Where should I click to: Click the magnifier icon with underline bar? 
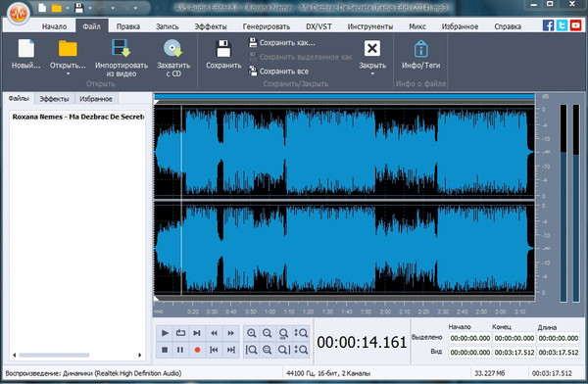pos(283,333)
